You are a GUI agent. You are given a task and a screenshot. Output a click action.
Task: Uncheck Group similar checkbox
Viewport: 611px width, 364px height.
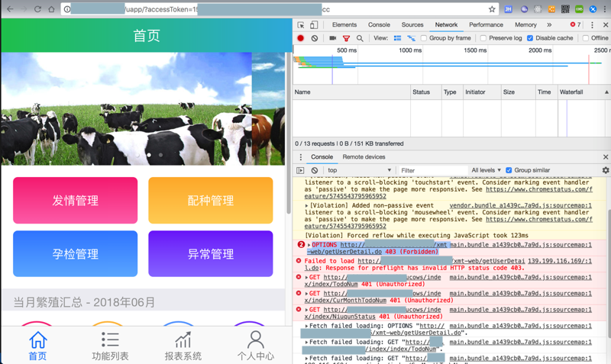click(x=509, y=170)
